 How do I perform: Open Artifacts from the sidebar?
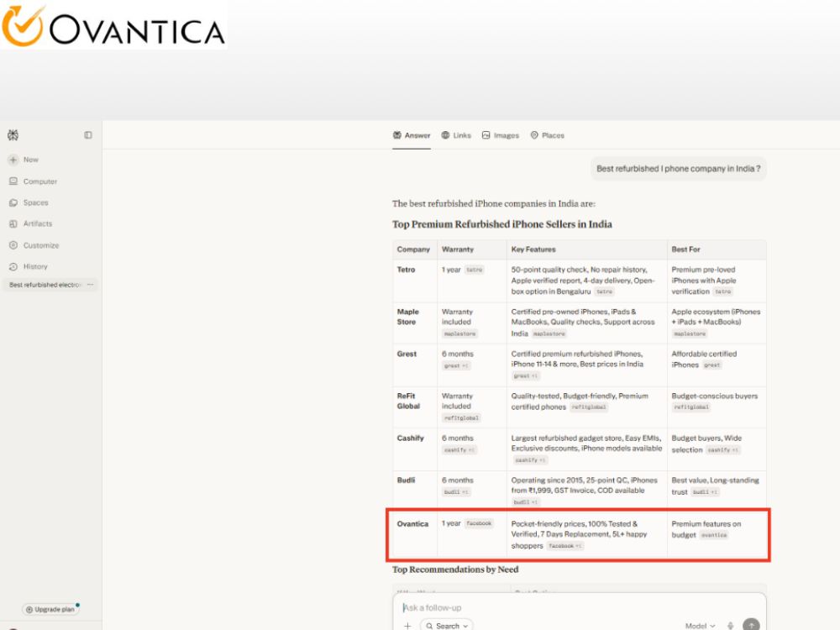[x=31, y=224]
